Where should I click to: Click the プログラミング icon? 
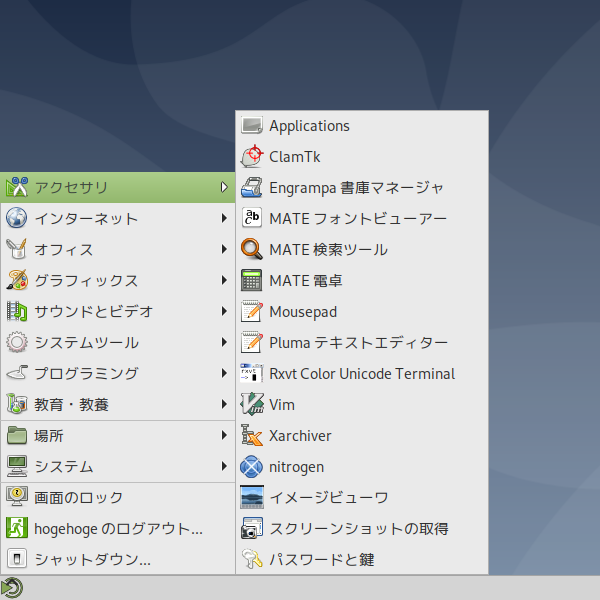pyautogui.click(x=17, y=373)
